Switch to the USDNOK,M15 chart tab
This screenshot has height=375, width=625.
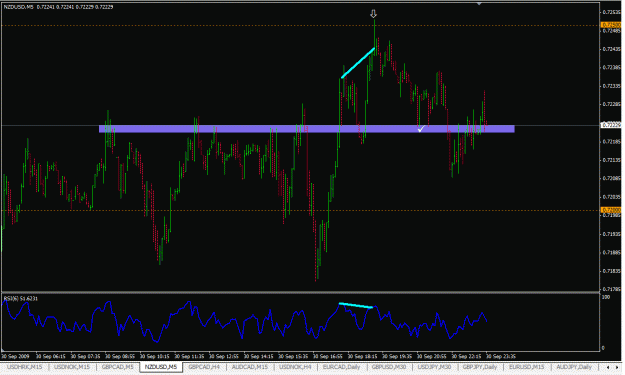click(72, 367)
